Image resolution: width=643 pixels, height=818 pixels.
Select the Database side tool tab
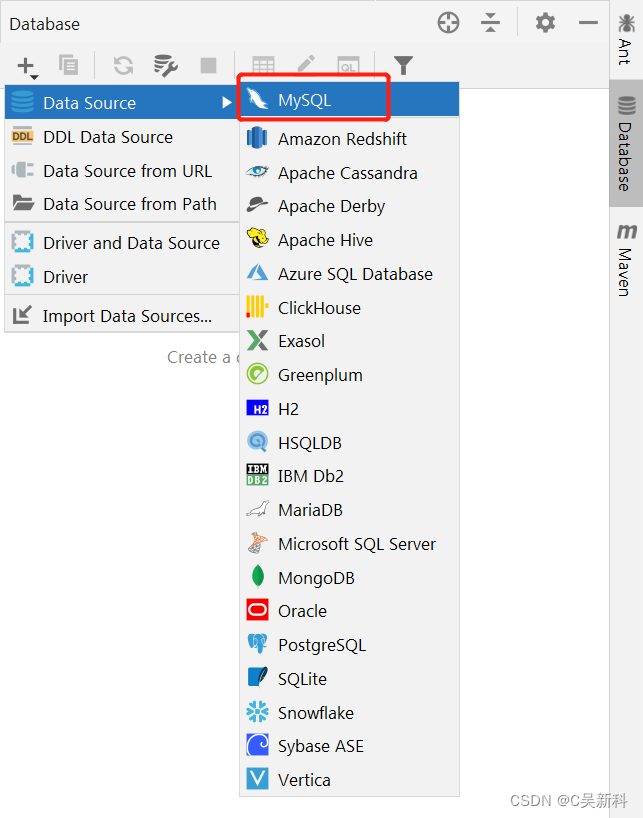coord(626,143)
